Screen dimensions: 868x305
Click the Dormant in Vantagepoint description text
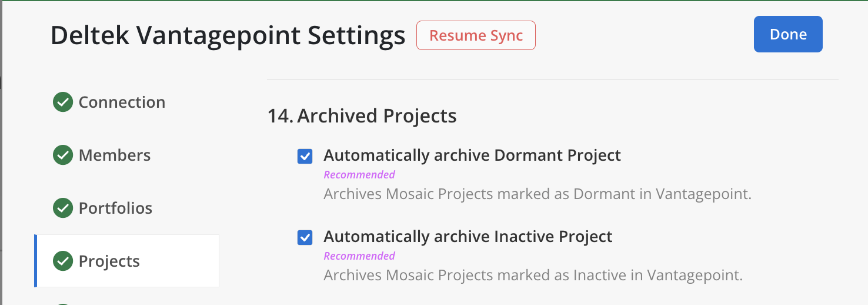coord(538,194)
